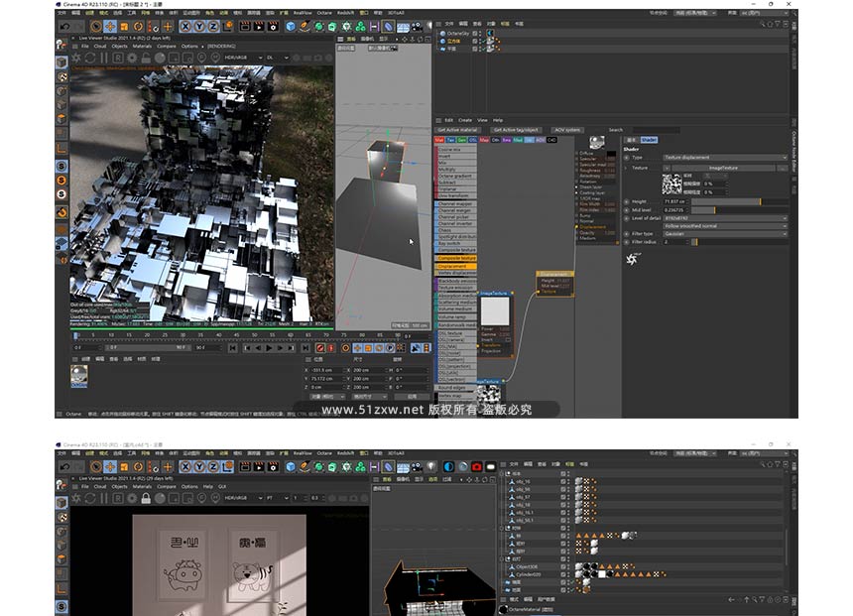Adjust the Filter radius slider
The image size is (853, 616).
739,242
